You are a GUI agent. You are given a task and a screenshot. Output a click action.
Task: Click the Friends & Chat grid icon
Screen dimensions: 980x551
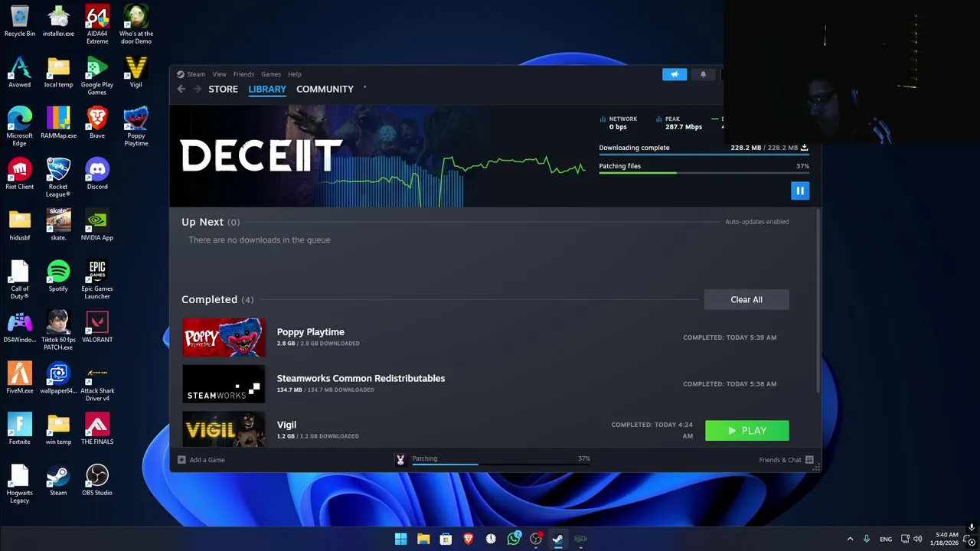pyautogui.click(x=809, y=460)
